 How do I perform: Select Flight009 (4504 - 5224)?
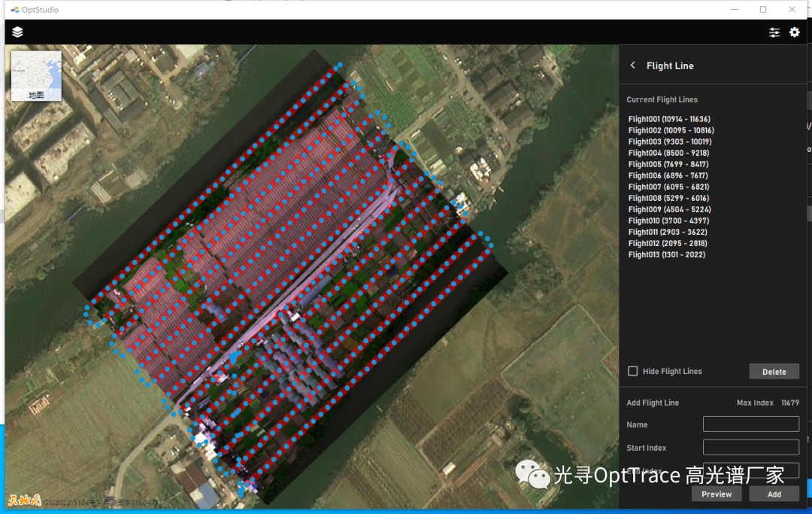click(x=669, y=209)
